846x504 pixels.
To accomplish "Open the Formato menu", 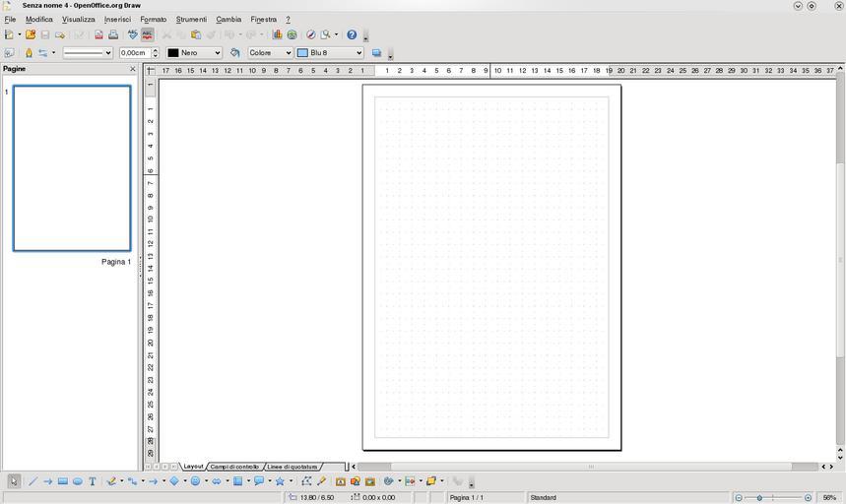I will (x=153, y=19).
